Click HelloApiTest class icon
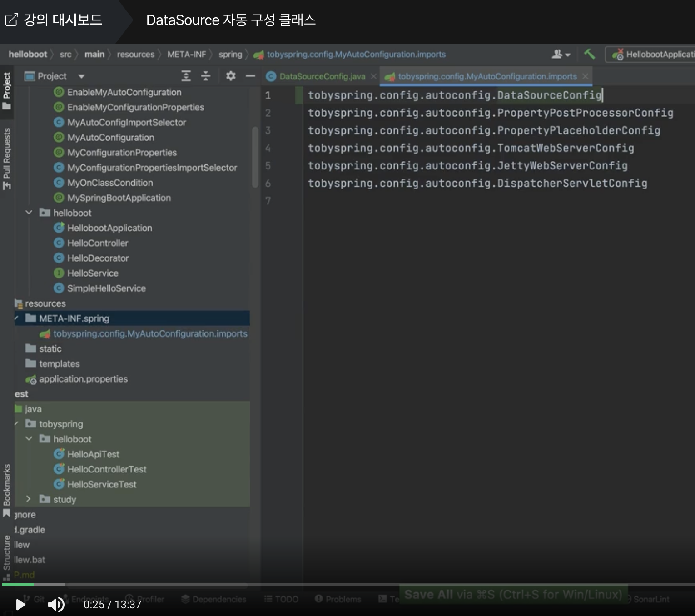This screenshot has width=695, height=616. (x=59, y=454)
